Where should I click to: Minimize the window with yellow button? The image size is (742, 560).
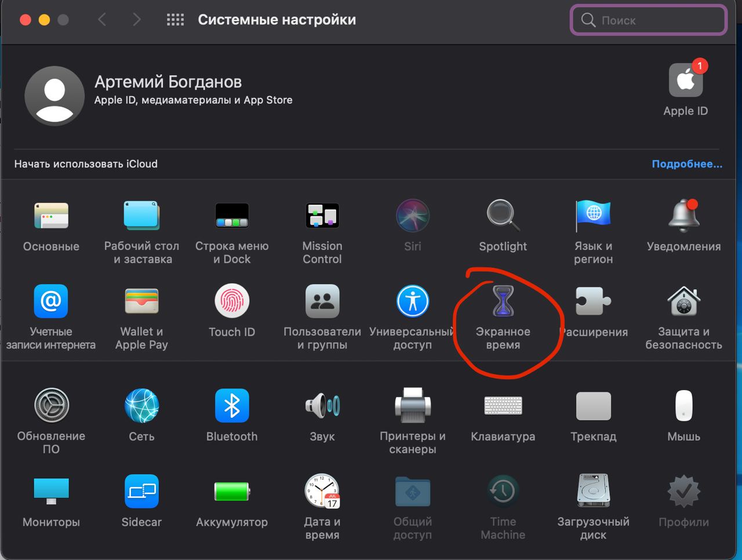click(x=44, y=20)
